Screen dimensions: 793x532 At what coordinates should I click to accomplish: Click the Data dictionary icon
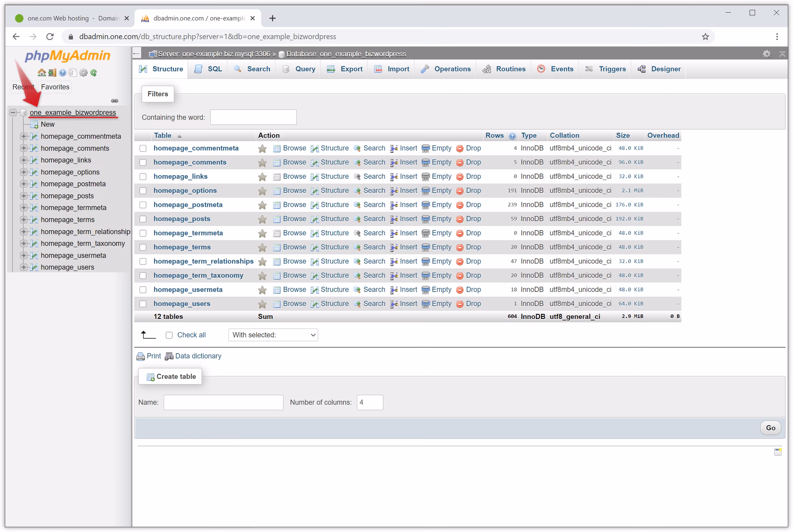(169, 356)
